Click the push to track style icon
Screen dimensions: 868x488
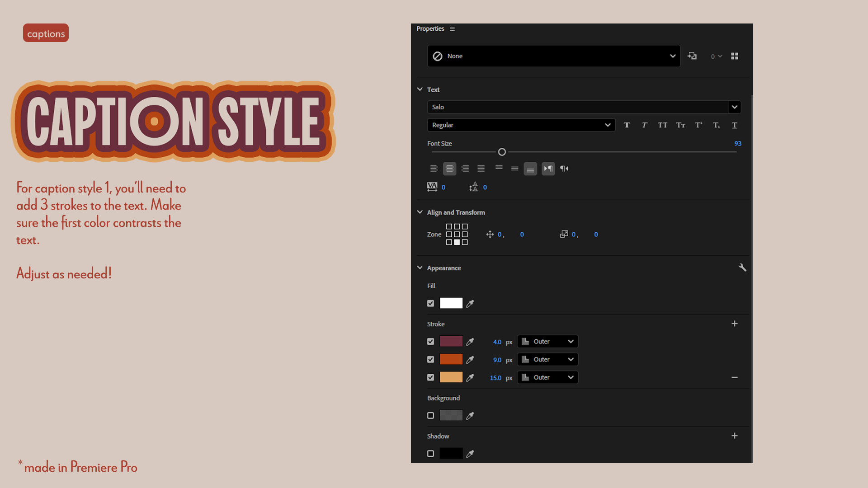point(692,56)
